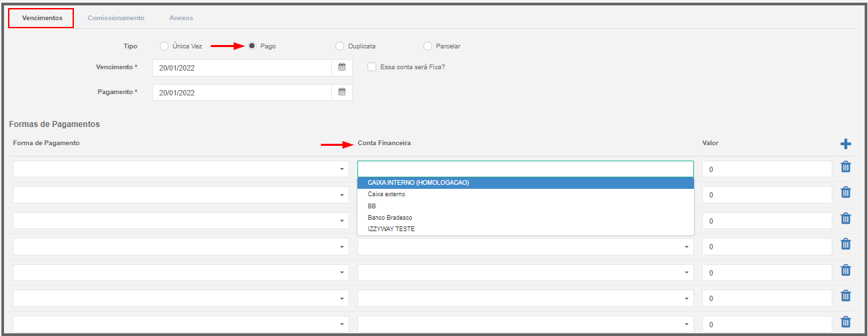Viewport: 868px width, 336px height.
Task: Open the Anexos tab
Action: (x=181, y=18)
